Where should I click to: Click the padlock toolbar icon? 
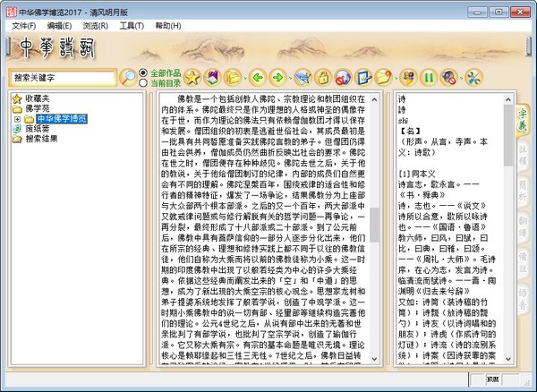[x=325, y=78]
